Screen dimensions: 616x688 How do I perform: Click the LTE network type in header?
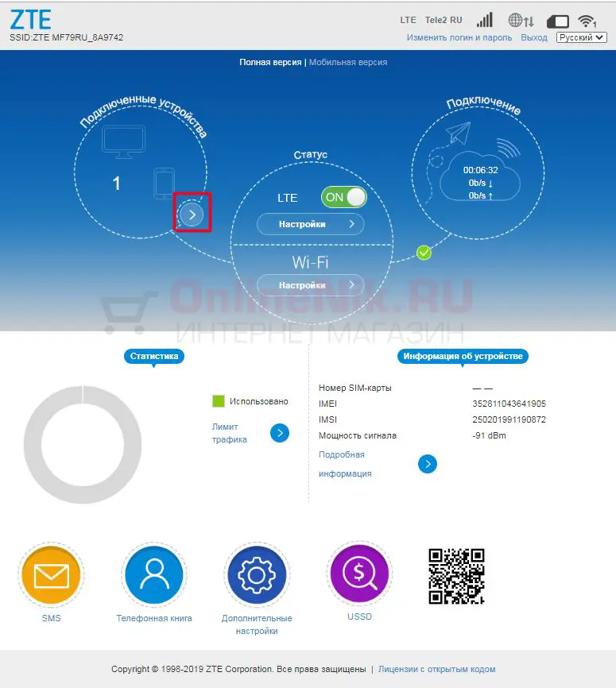(x=408, y=20)
